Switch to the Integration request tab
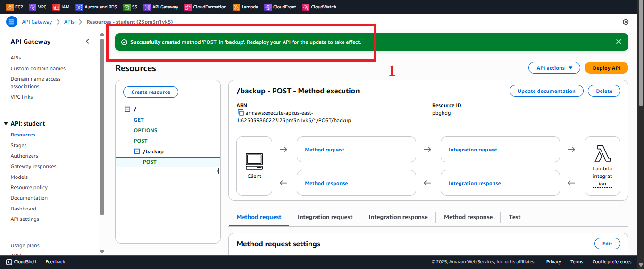Screen dimensions: 644x269 point(325,217)
